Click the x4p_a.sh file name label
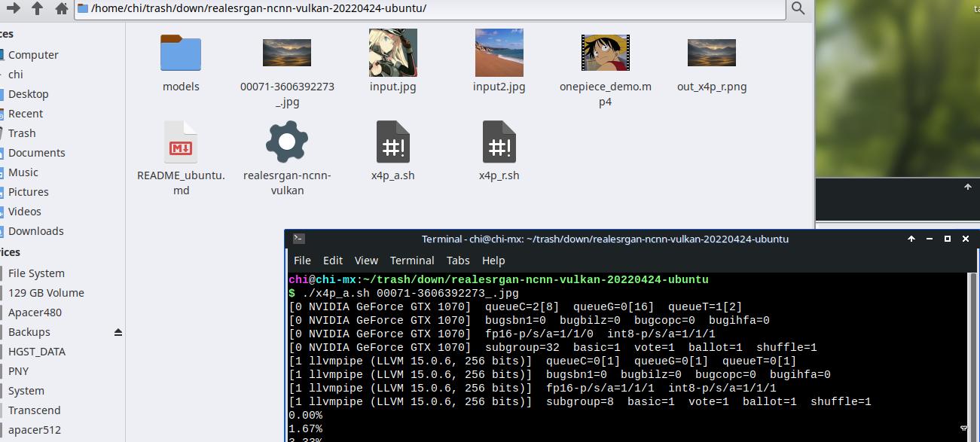This screenshot has width=980, height=442. (x=393, y=175)
